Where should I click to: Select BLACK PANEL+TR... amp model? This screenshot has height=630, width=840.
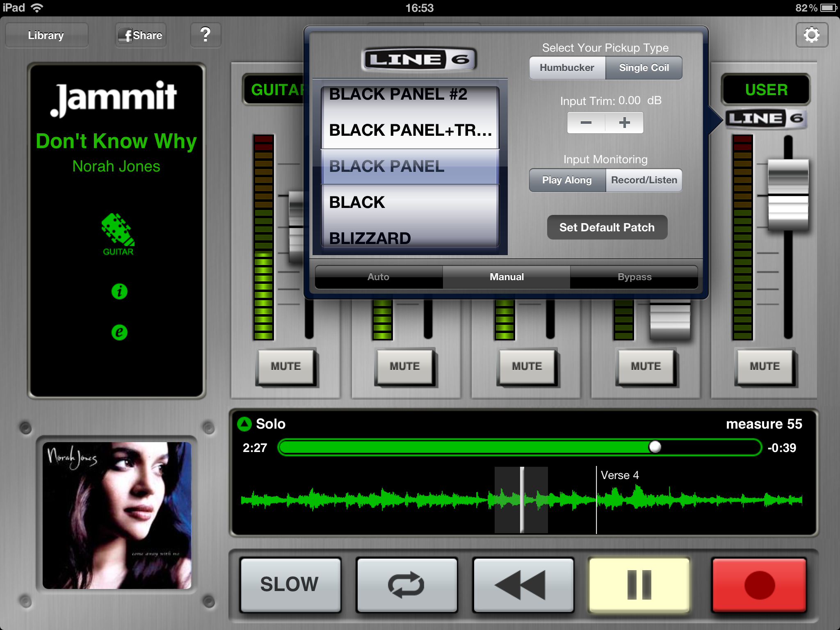point(410,130)
